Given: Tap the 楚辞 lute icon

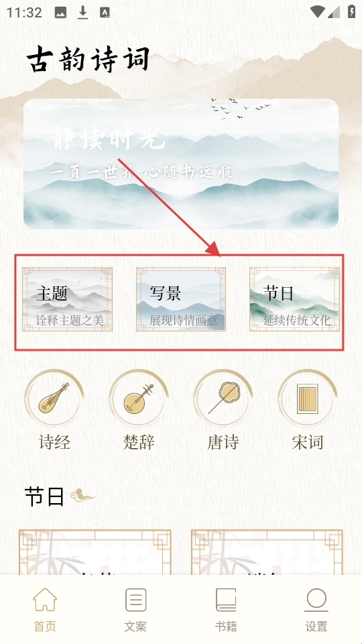Looking at the screenshot, I should 139,398.
